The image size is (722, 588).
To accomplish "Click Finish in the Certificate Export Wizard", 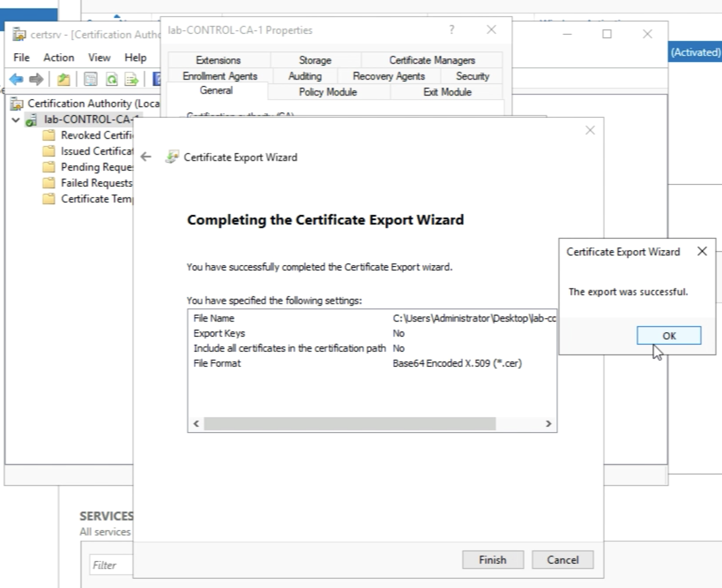I will 493,560.
